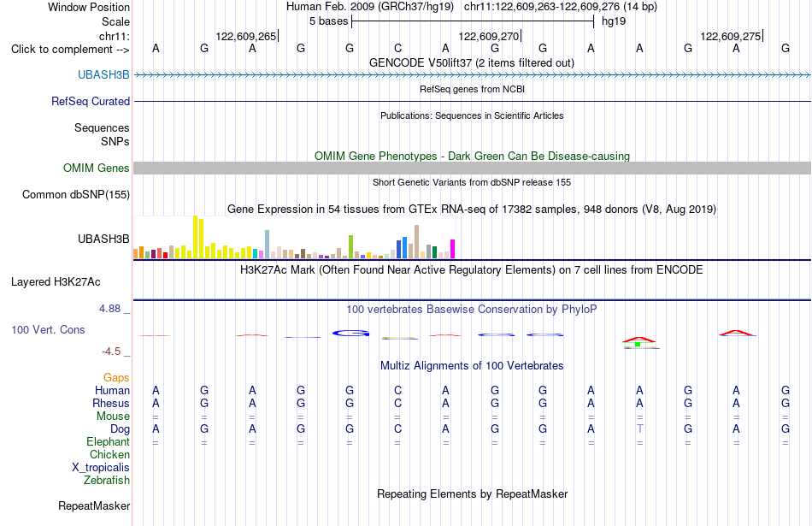Select the Dog alignment row label
Screen dimensions: 812x526
click(x=120, y=428)
